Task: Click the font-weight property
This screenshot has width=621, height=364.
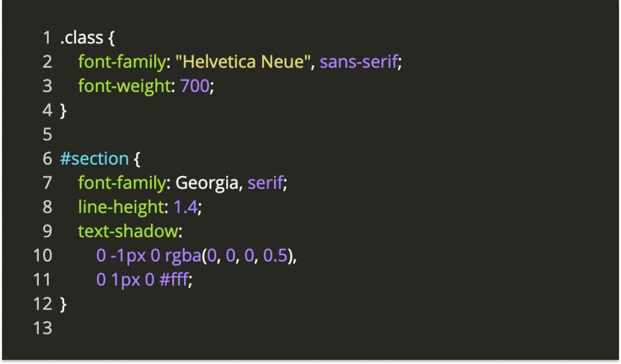Action: [124, 86]
